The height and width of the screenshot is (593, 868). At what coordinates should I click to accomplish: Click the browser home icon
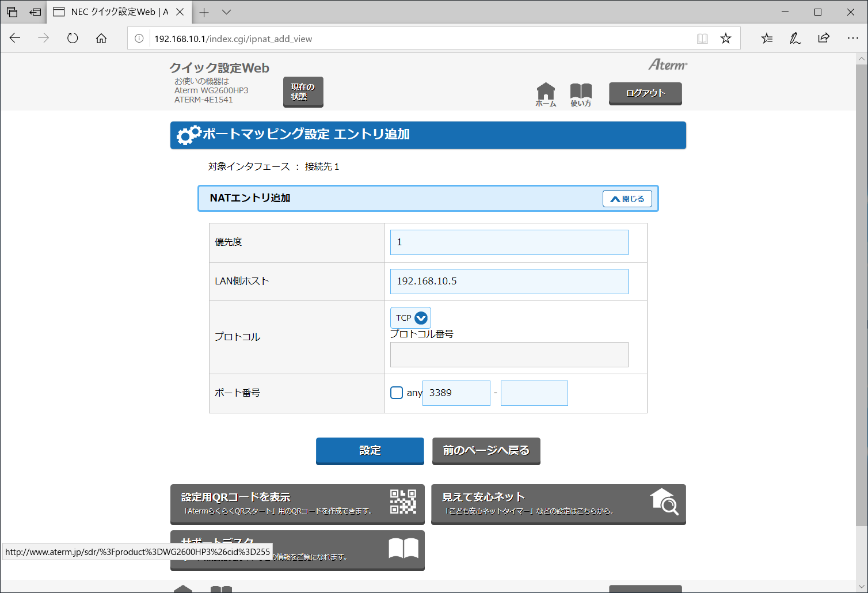tap(101, 38)
